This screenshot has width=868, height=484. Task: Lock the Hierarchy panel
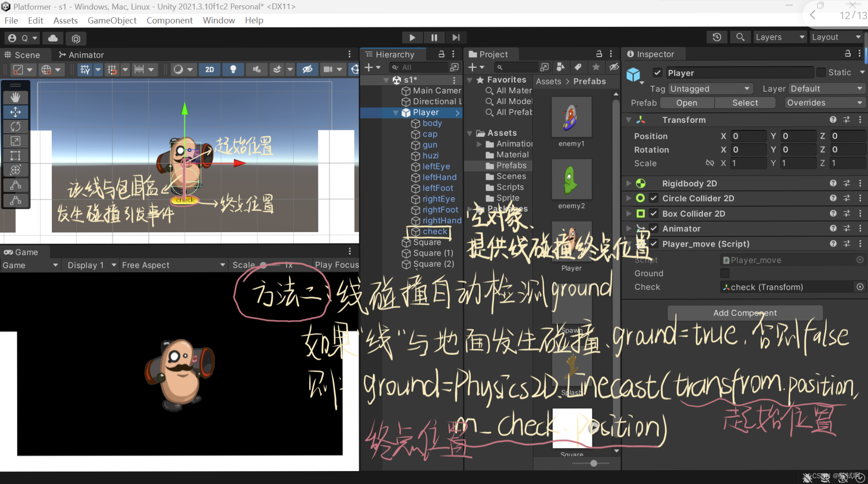coord(441,54)
